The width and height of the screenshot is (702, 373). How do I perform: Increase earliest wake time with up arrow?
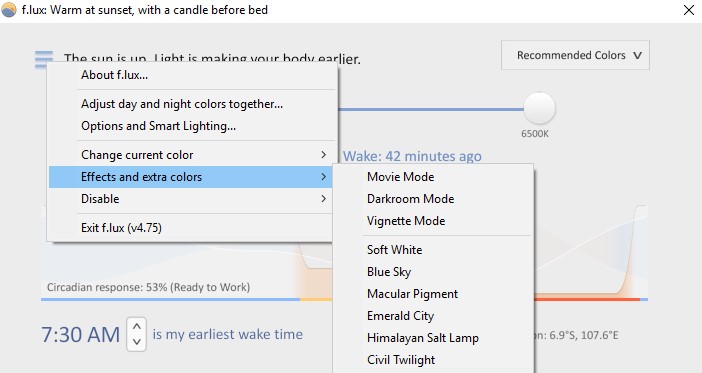tap(137, 327)
